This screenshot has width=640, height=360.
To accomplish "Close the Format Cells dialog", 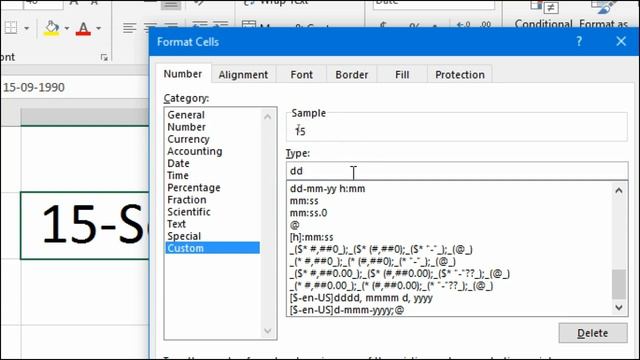I will coord(621,41).
